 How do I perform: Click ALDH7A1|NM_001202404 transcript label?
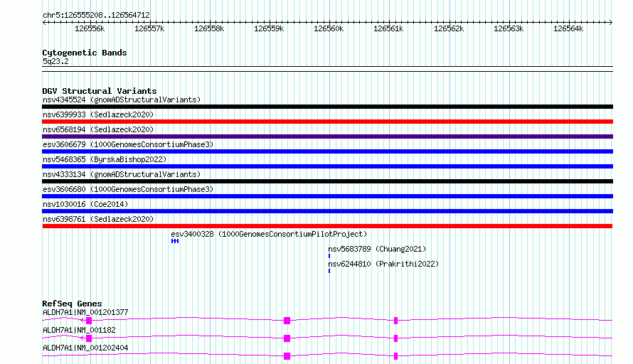click(85, 348)
